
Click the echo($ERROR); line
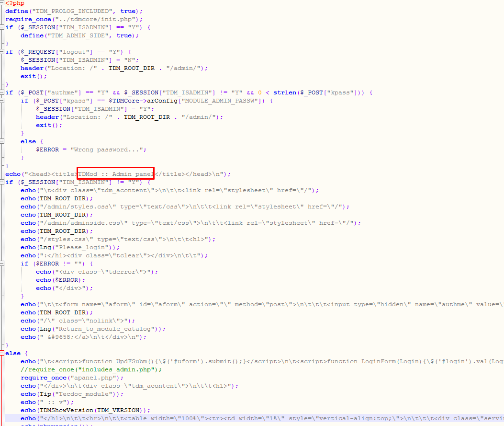tap(60, 280)
